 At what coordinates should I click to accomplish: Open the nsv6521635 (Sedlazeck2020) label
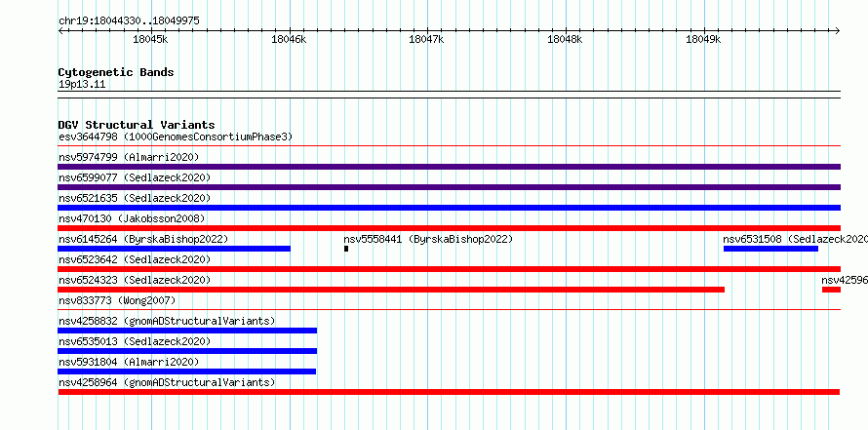coord(135,198)
